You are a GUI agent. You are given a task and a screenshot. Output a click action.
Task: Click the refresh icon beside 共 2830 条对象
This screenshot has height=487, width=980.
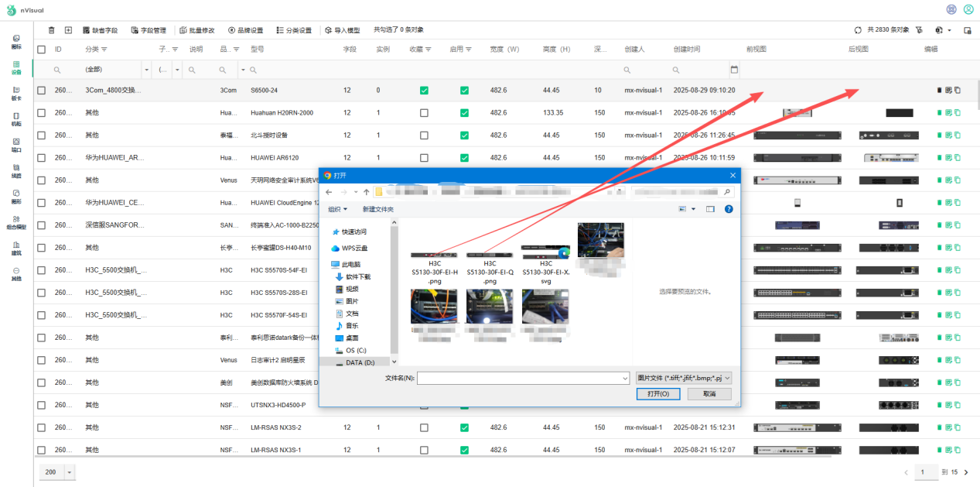coord(858,30)
